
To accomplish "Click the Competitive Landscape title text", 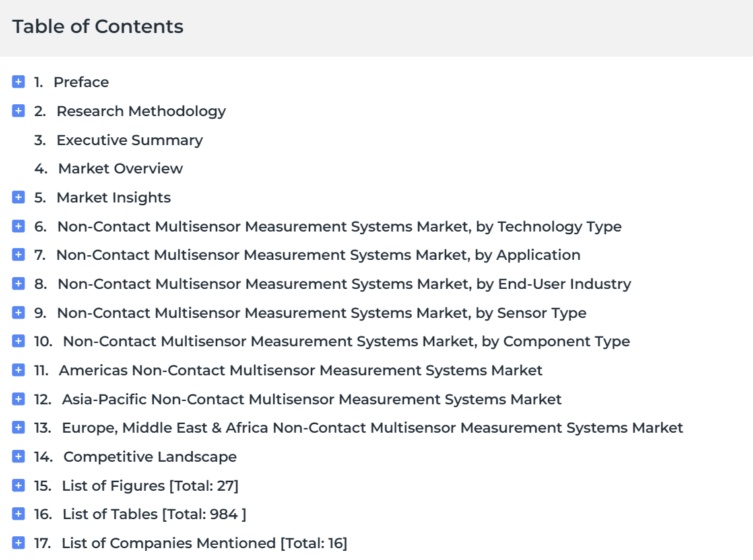I will pyautogui.click(x=150, y=457).
